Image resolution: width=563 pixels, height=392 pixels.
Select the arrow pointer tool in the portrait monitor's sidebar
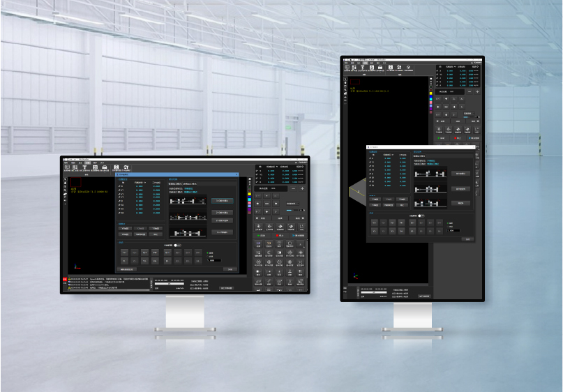tap(345, 80)
